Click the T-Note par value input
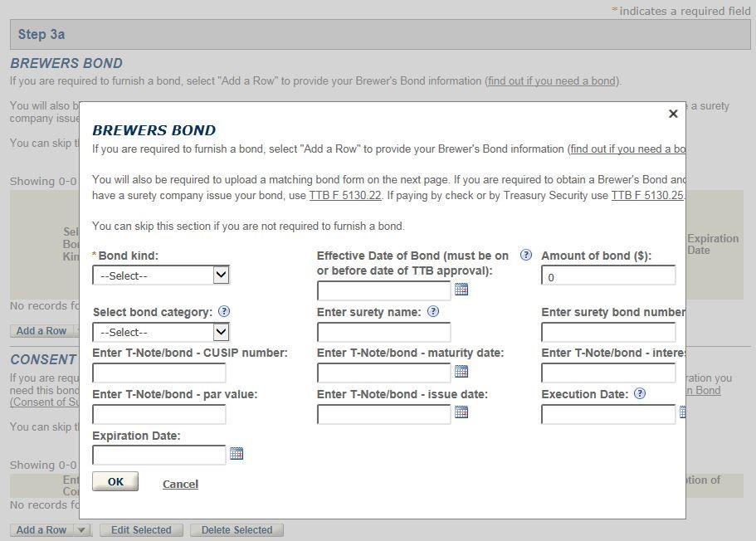Screen dimensions: 756x541 (x=159, y=414)
